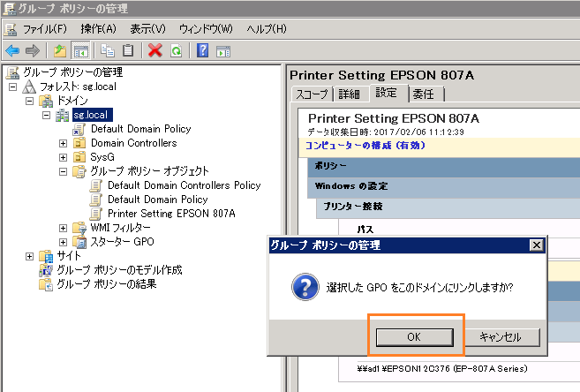Click the Refresh toolbar icon
The width and height of the screenshot is (580, 392).
point(176,50)
